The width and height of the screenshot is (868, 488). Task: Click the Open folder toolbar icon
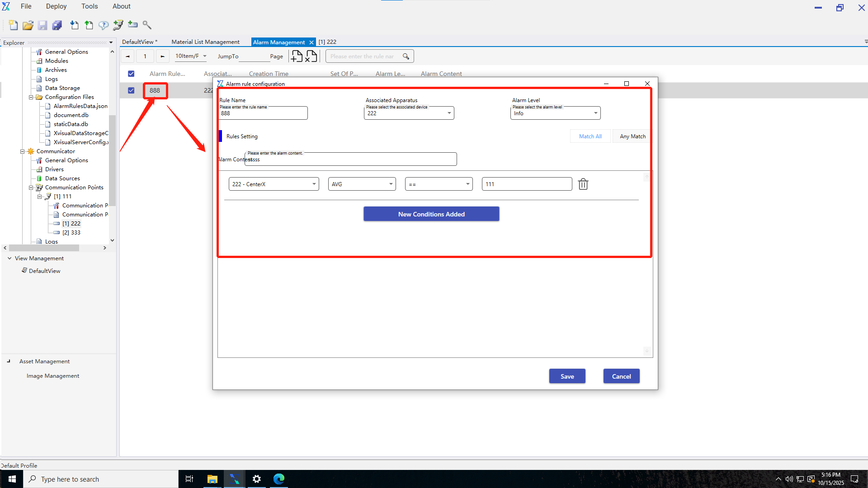28,25
